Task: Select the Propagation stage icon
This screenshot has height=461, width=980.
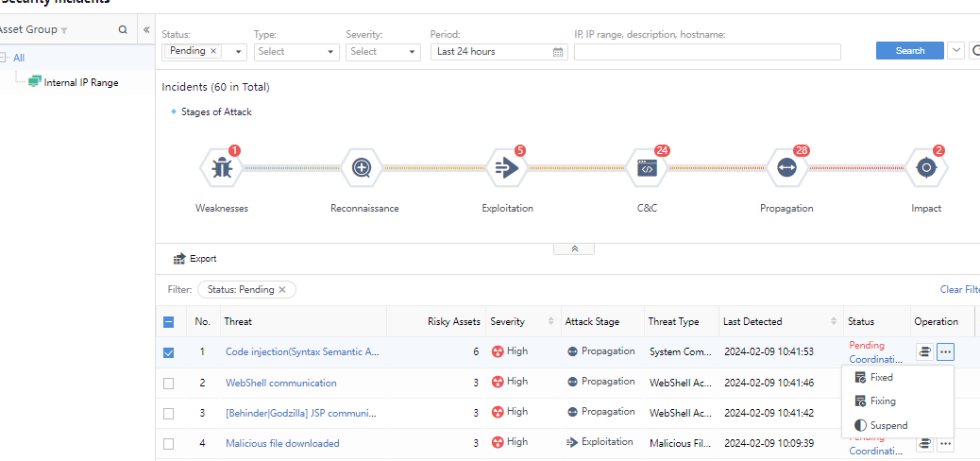Action: tap(786, 168)
